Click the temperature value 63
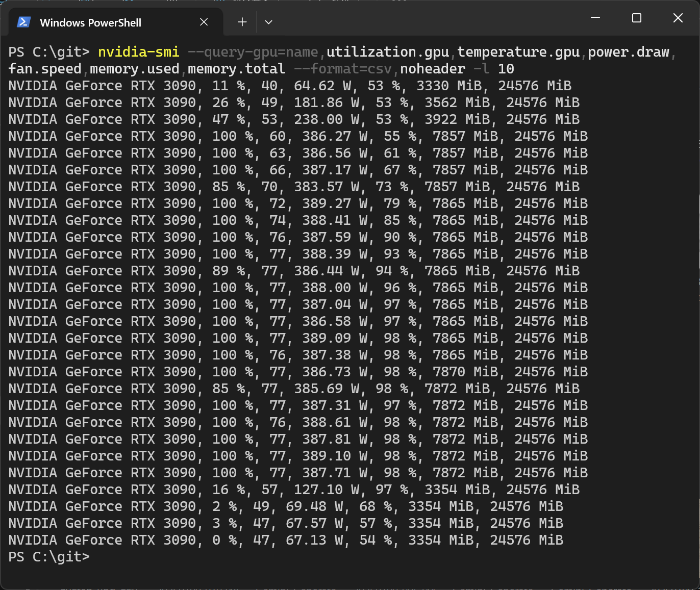Image resolution: width=700 pixels, height=590 pixels. click(278, 153)
